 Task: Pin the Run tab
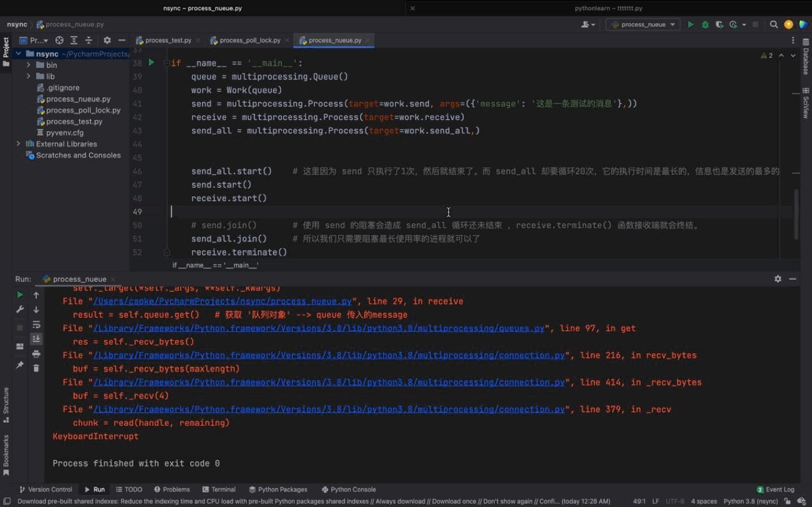pos(20,364)
